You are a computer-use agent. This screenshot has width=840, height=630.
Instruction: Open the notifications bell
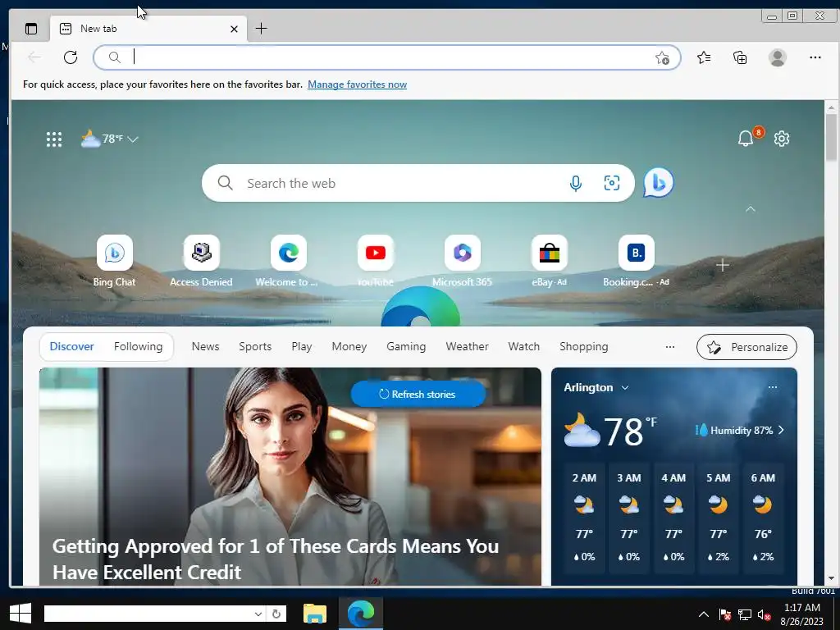tap(746, 138)
